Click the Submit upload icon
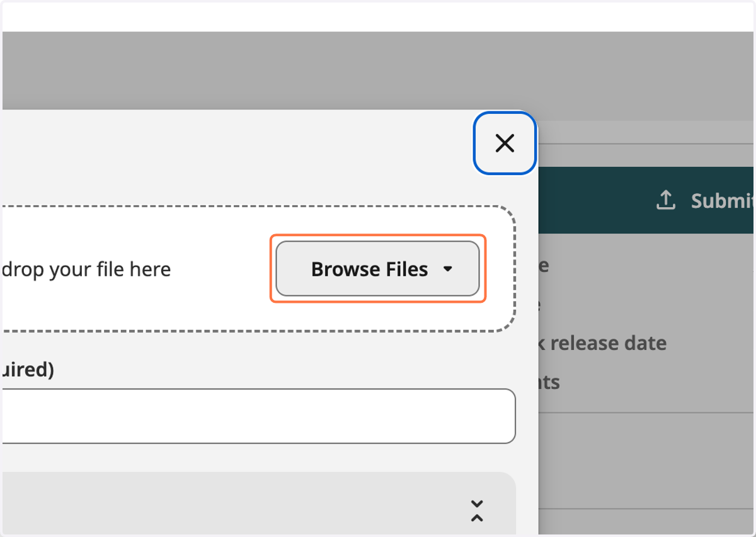Image resolution: width=756 pixels, height=537 pixels. click(666, 200)
